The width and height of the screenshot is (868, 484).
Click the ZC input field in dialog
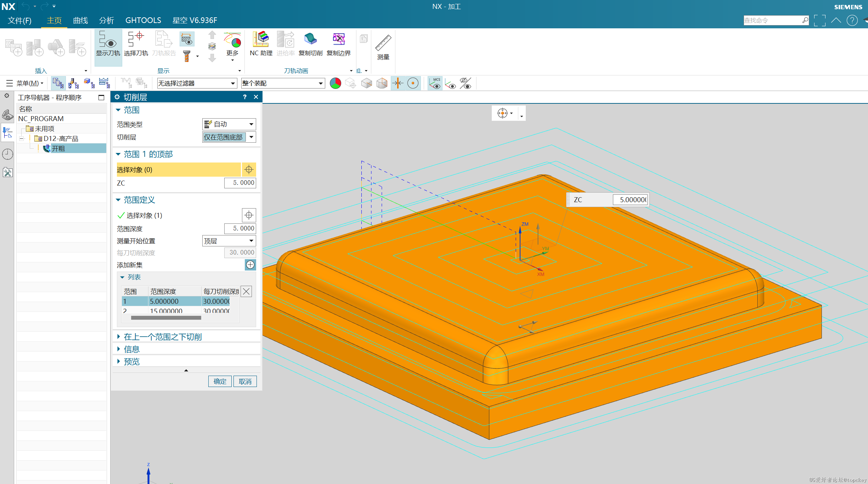[240, 183]
